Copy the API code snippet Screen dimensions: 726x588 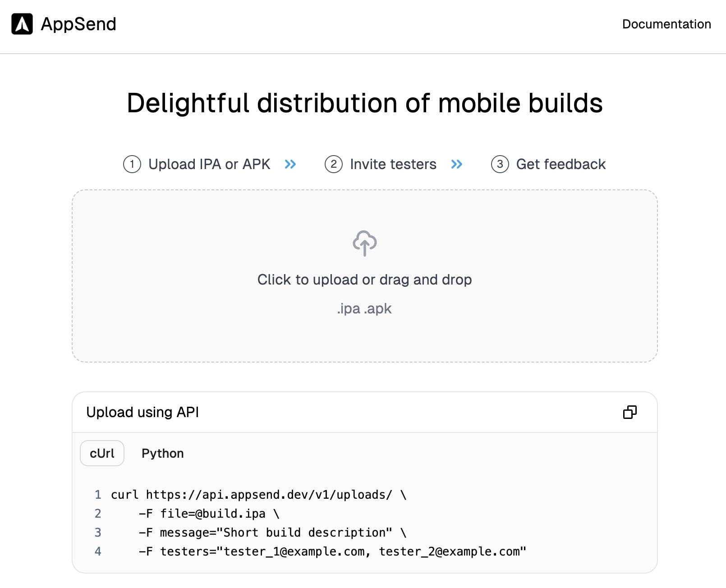(630, 412)
